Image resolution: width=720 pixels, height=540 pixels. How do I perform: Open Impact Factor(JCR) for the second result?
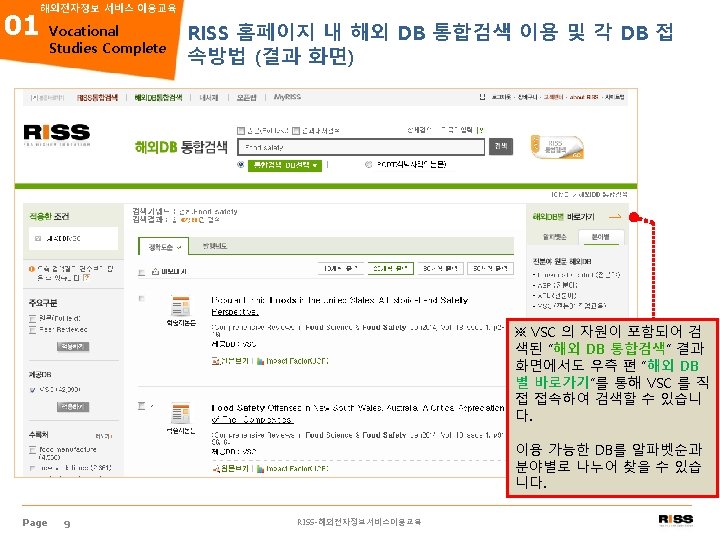coord(297,468)
